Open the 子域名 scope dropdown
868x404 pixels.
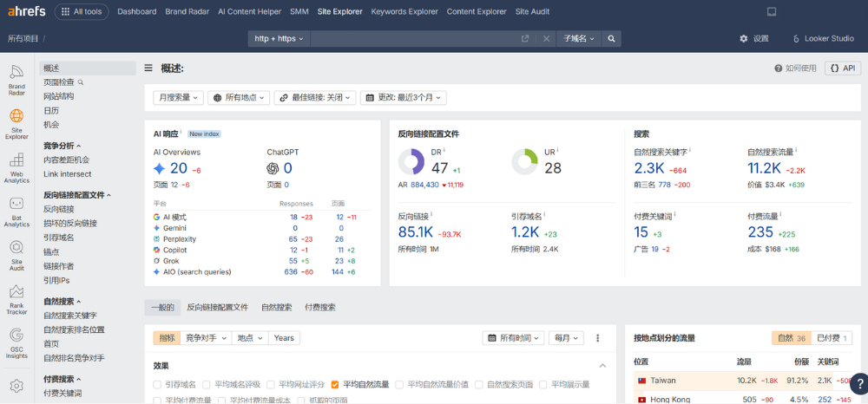(x=578, y=39)
